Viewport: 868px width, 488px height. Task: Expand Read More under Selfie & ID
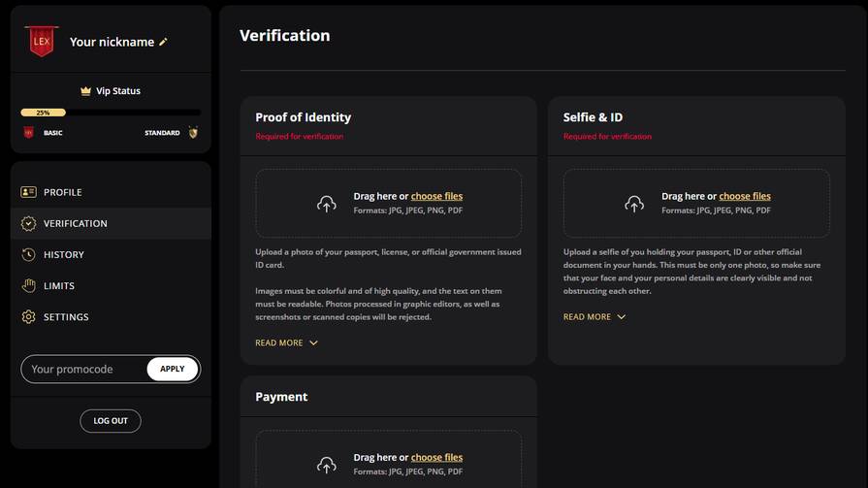(x=594, y=316)
